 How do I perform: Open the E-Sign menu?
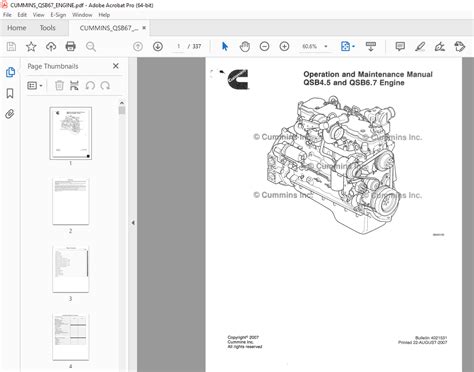tap(58, 15)
